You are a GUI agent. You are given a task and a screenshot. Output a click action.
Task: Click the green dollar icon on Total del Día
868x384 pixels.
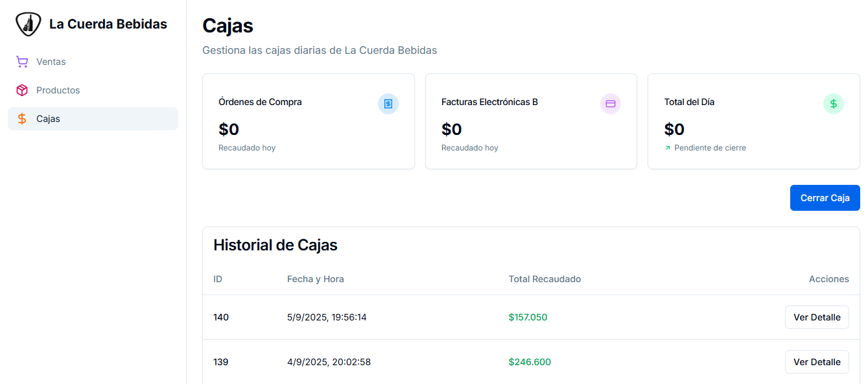pos(833,104)
